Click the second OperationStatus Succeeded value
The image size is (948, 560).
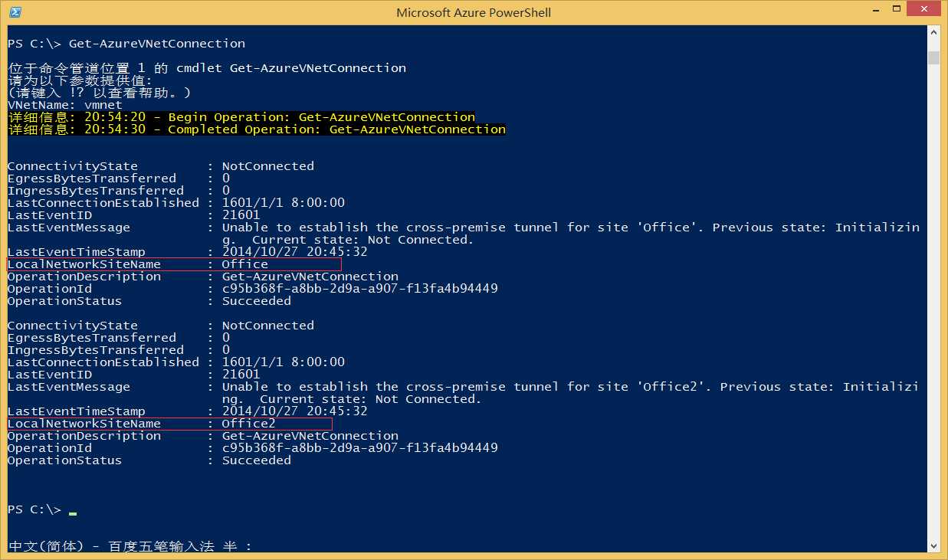[257, 460]
